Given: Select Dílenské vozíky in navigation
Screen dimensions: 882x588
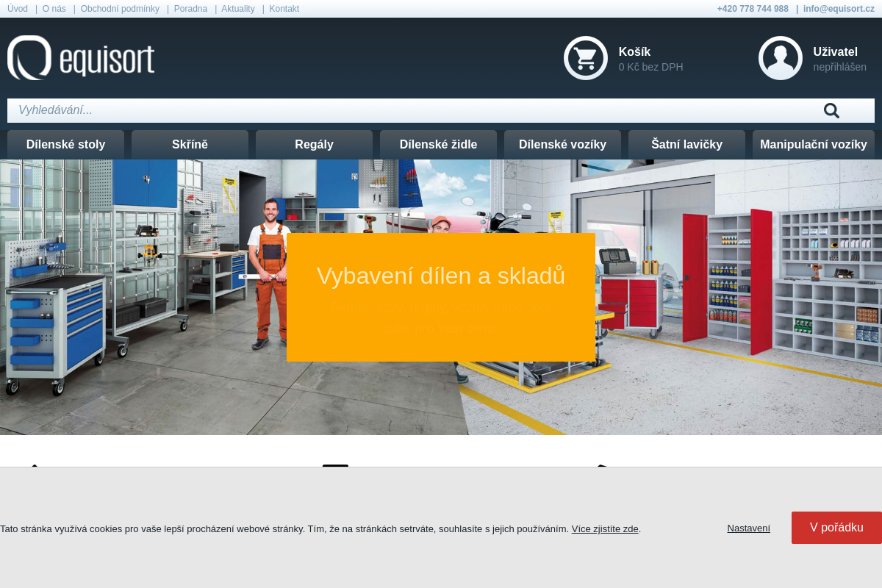Looking at the screenshot, I should point(562,145).
